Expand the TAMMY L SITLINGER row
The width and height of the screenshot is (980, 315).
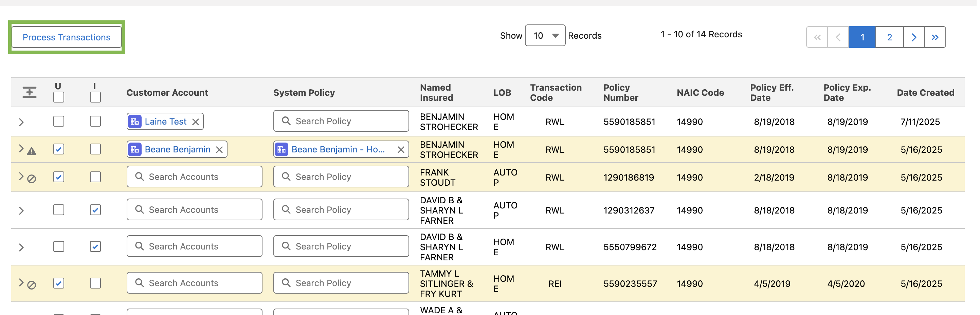point(21,283)
